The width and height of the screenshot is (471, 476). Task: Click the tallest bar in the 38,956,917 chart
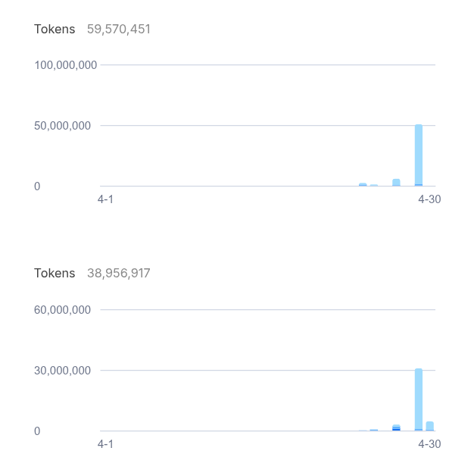click(x=419, y=399)
